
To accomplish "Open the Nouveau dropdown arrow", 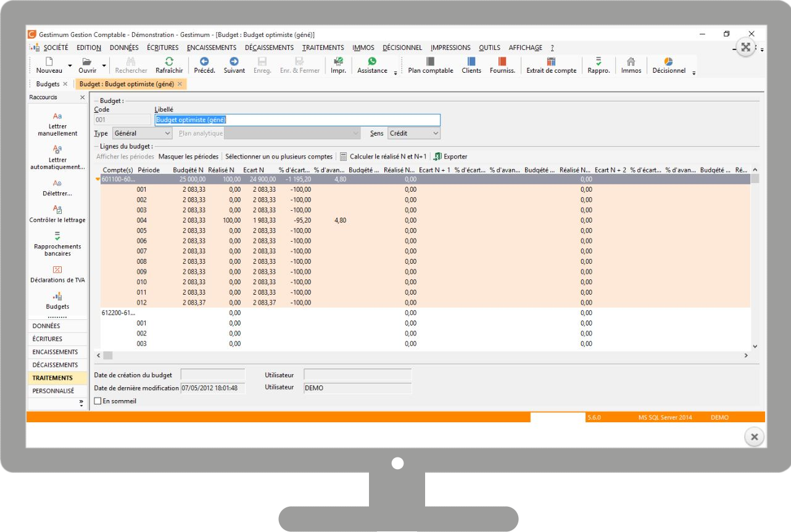I will (70, 65).
